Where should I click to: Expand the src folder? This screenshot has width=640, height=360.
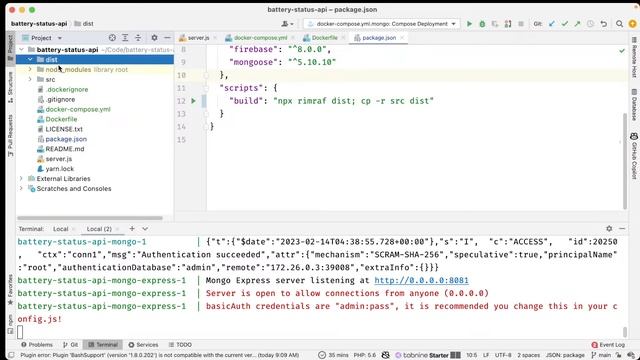[30, 79]
